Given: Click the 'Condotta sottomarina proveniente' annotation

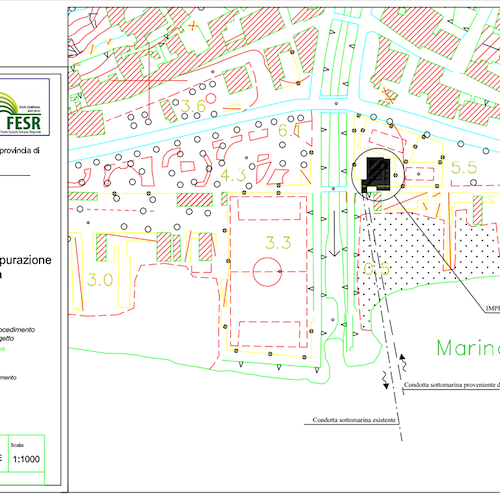Looking at the screenshot, I should click(x=452, y=385).
